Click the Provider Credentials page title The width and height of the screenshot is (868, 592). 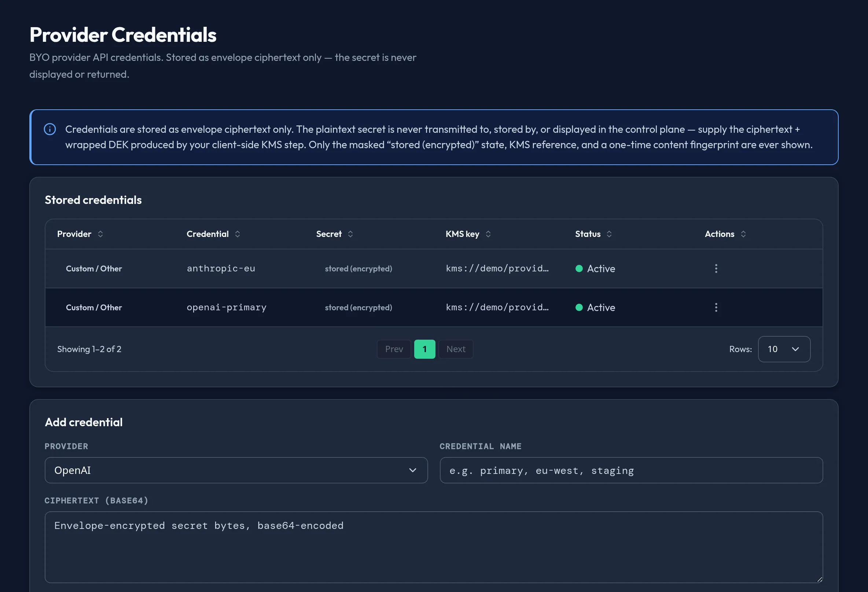pos(123,35)
